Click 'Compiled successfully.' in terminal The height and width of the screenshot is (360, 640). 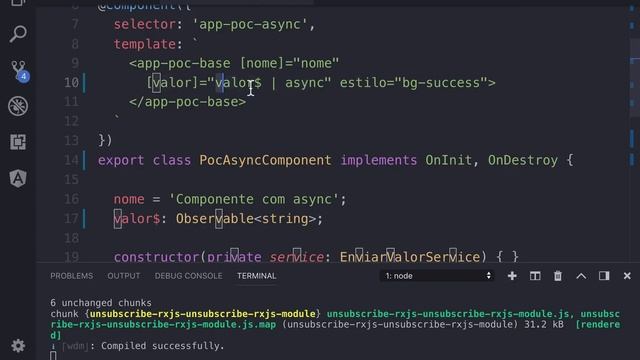[x=163, y=346]
